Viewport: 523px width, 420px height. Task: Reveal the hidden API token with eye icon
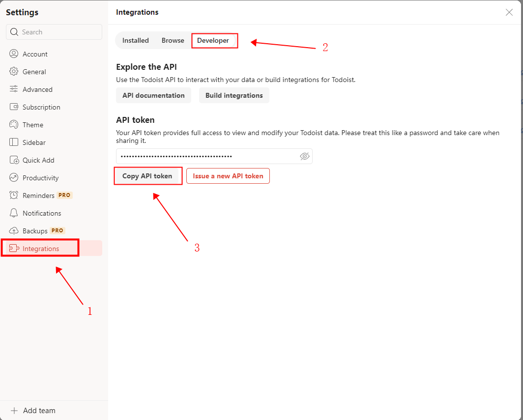304,156
